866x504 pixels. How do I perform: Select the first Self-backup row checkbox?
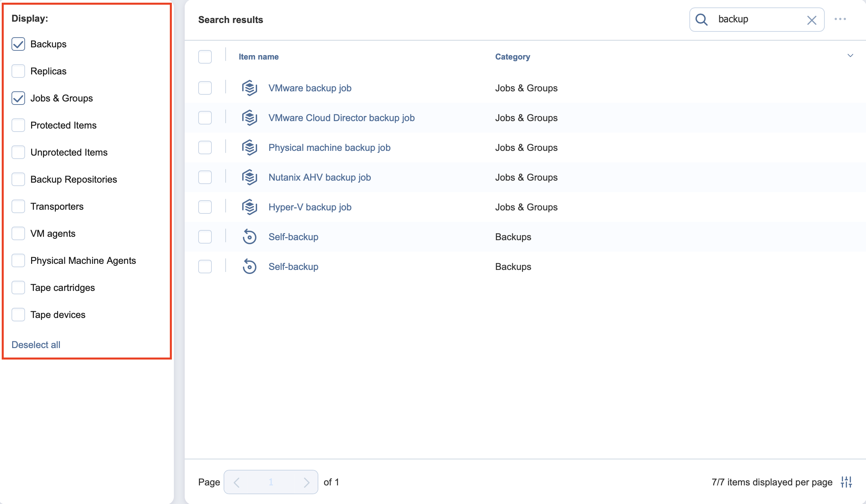click(x=205, y=237)
